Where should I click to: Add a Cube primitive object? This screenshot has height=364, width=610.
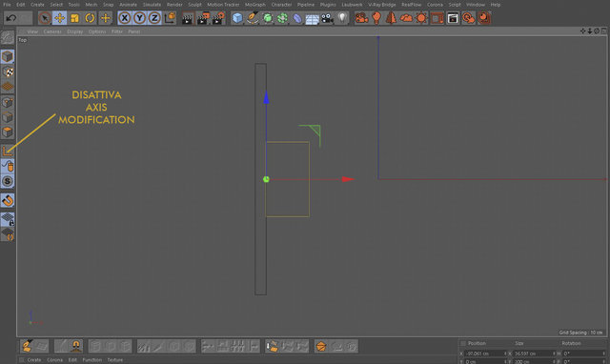(x=237, y=18)
